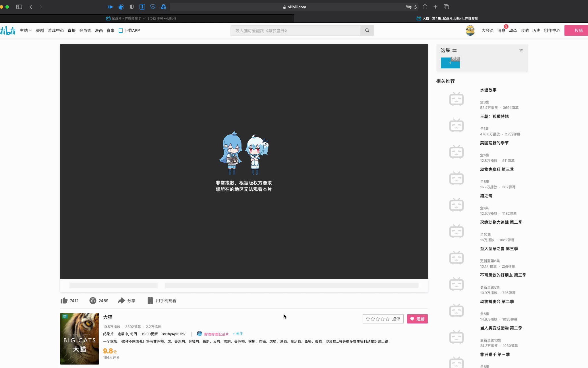588x368 pixels.
Task: Click the page reload icon
Action: (415, 7)
